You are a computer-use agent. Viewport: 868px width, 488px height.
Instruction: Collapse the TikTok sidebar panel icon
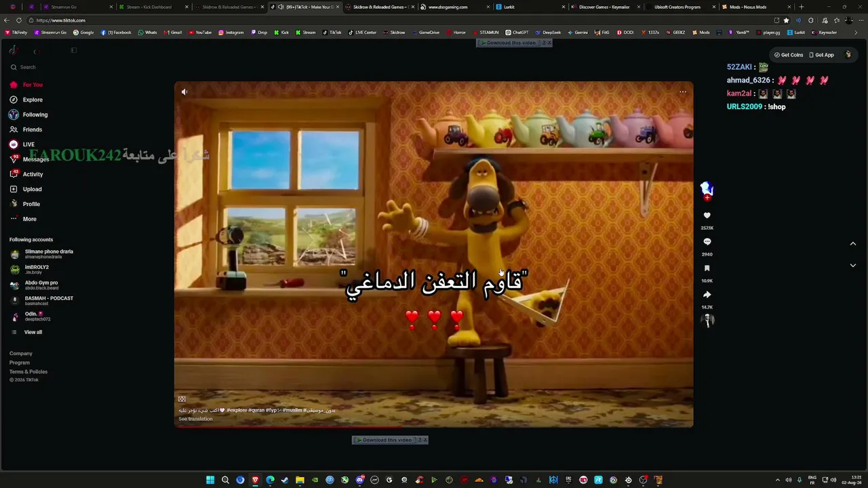[74, 50]
